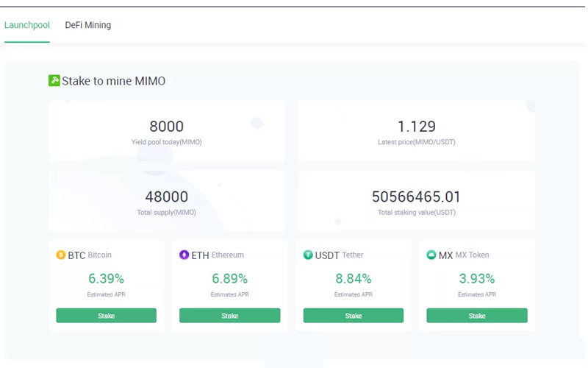Stake BTC via its Stake button
The height and width of the screenshot is (368, 588).
coord(106,316)
